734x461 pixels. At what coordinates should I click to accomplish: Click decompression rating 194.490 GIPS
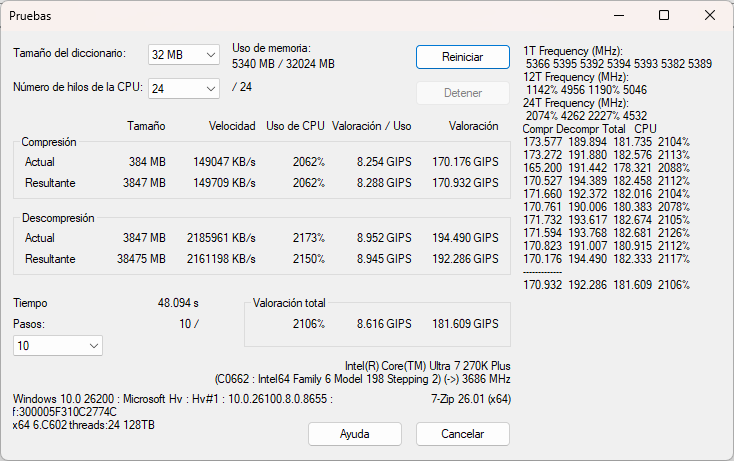(465, 238)
